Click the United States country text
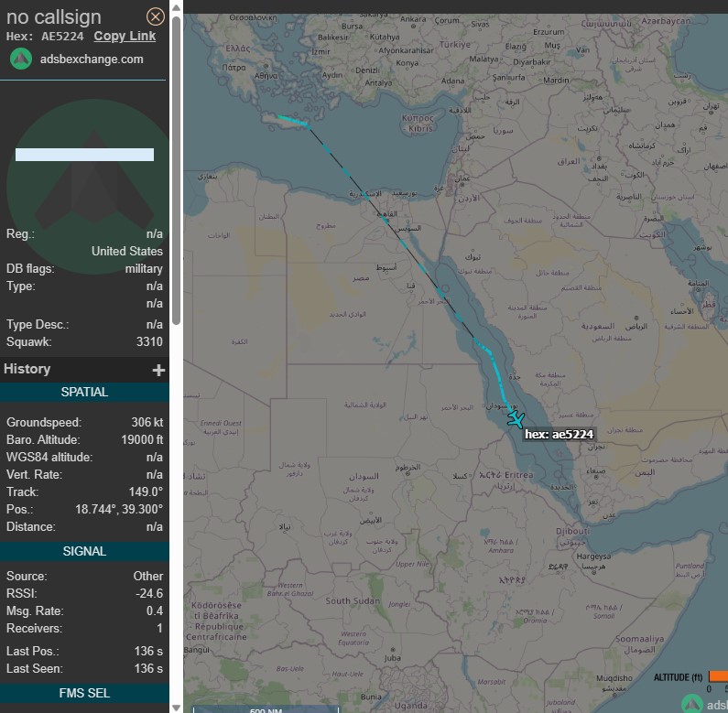728x713 pixels. point(127,251)
